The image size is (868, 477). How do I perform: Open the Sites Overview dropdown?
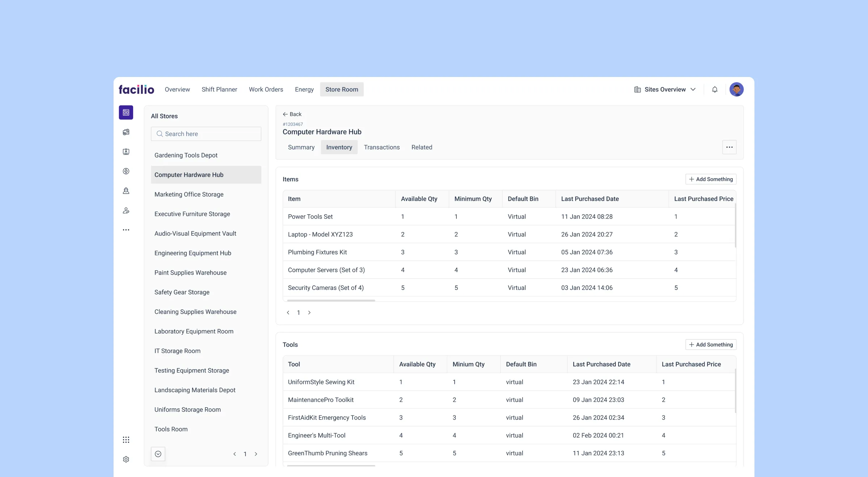point(665,89)
